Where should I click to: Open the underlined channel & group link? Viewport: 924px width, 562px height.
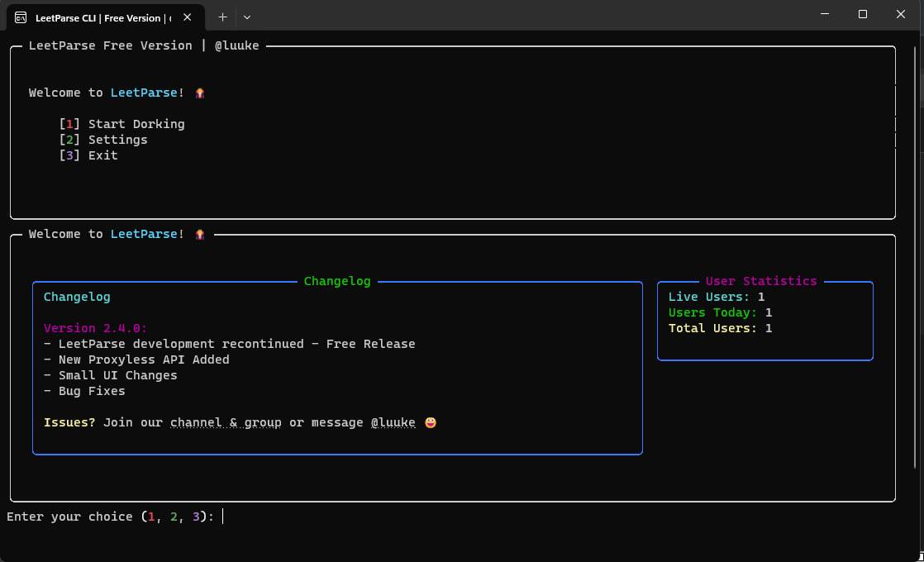226,423
